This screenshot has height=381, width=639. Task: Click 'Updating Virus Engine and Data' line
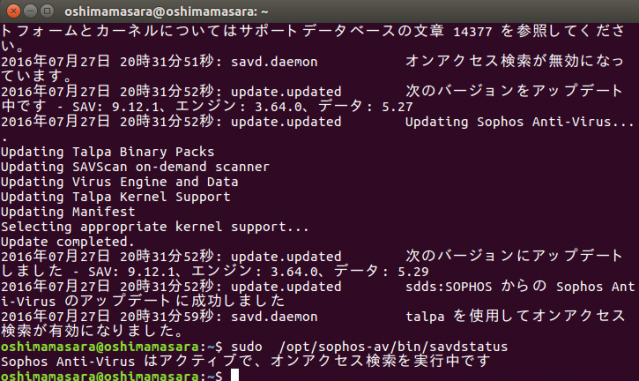point(119,182)
